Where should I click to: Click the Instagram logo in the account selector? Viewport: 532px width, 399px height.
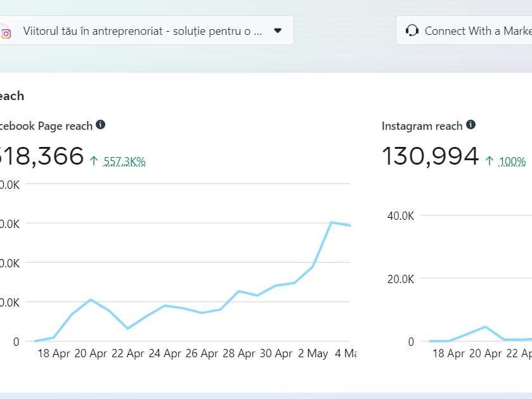coord(6,34)
